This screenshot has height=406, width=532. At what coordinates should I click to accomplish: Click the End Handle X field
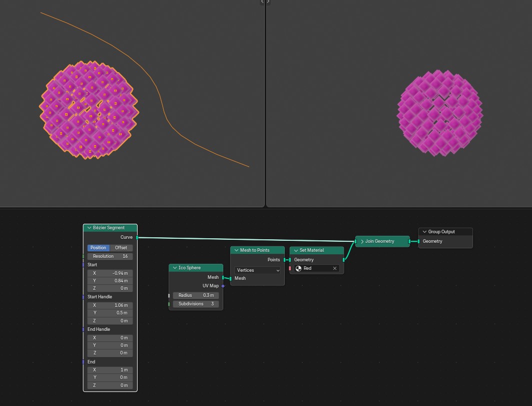point(110,338)
